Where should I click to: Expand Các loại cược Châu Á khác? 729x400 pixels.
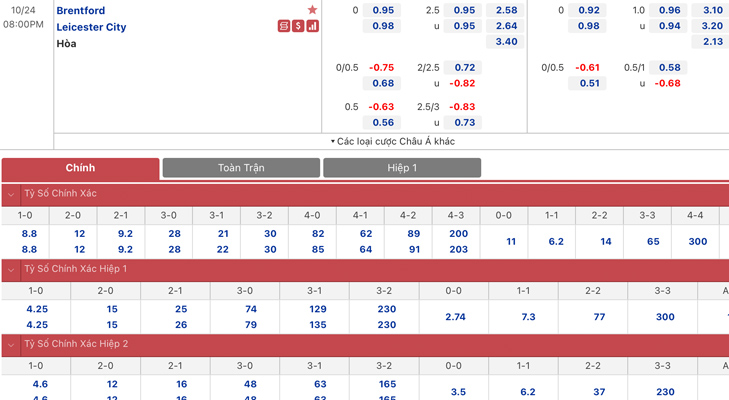[393, 141]
